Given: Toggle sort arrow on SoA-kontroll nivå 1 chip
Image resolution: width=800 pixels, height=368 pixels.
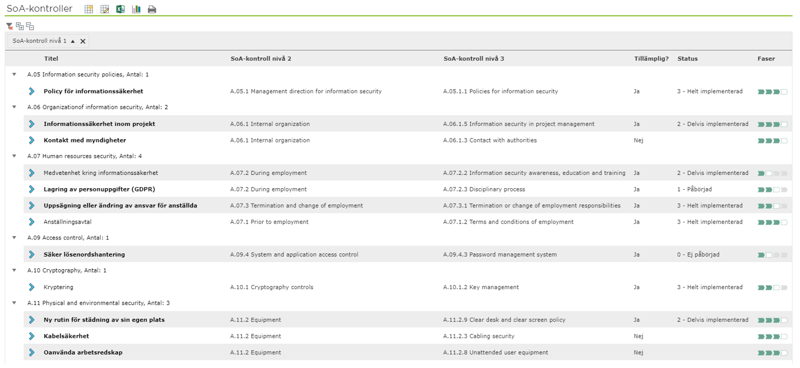Looking at the screenshot, I should [x=72, y=41].
